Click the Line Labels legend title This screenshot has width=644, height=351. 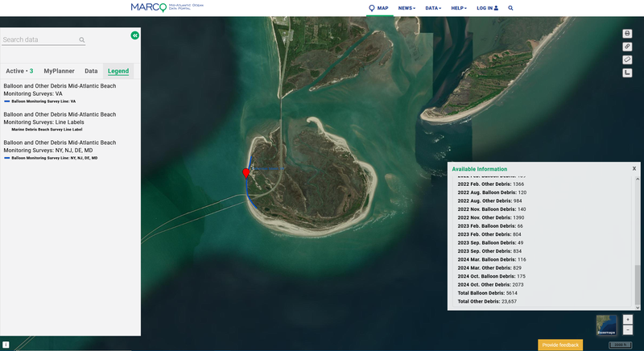coord(60,118)
